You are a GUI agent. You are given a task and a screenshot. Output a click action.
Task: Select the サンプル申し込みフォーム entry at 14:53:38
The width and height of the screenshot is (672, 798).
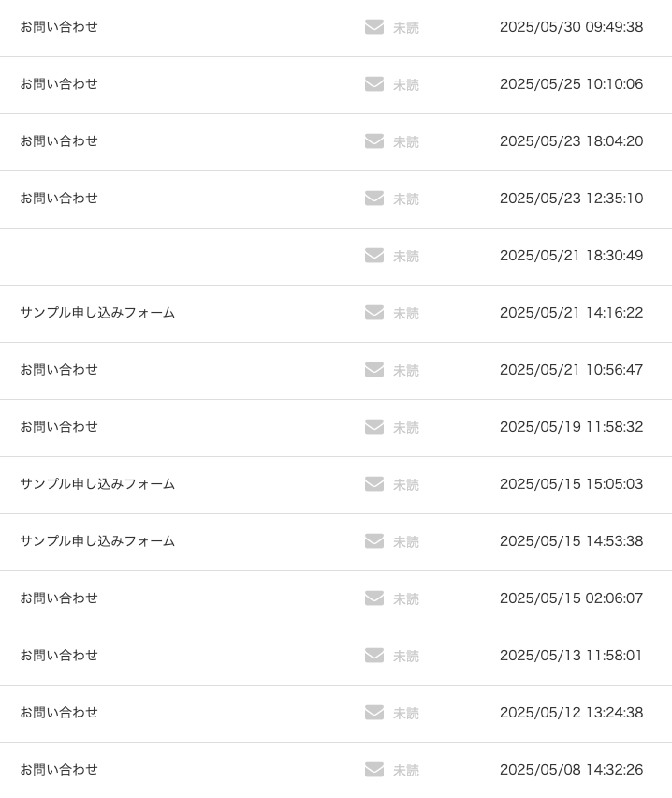point(97,541)
